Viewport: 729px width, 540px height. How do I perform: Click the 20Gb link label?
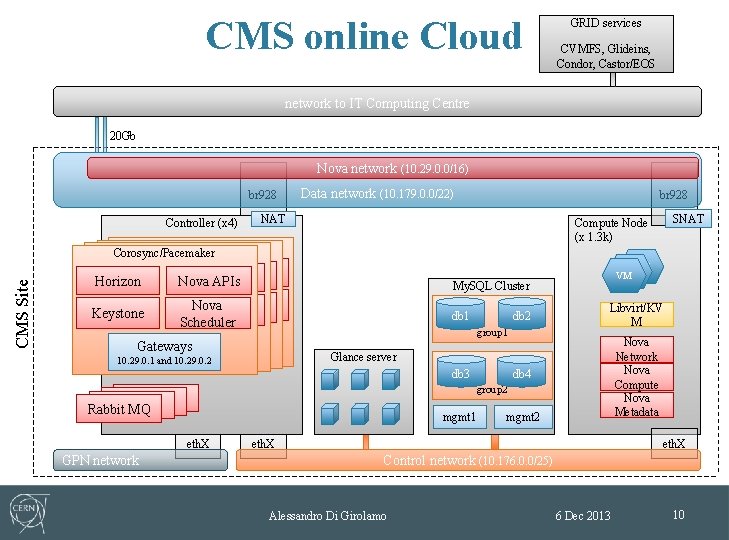click(122, 135)
